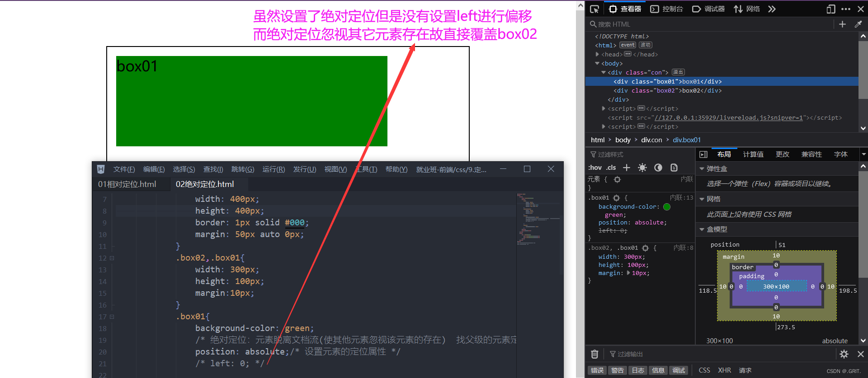Collapse the 网格 section
Screen dimensions: 868x378
[x=702, y=199]
